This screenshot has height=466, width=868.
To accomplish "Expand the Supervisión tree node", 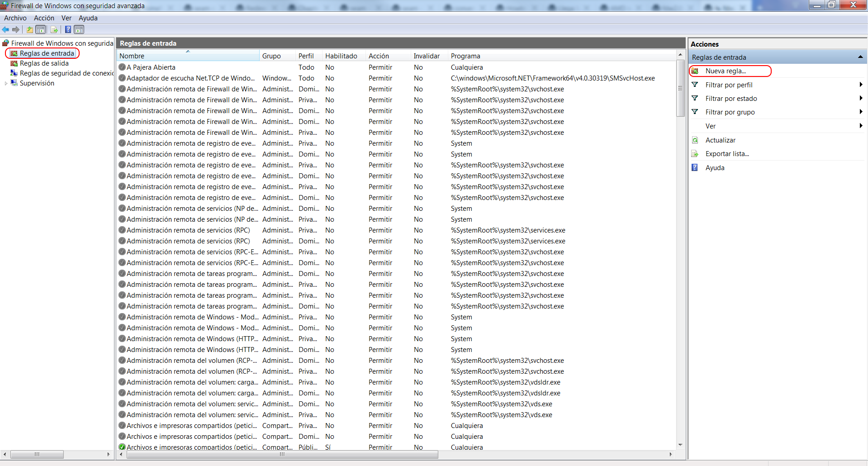I will 6,83.
